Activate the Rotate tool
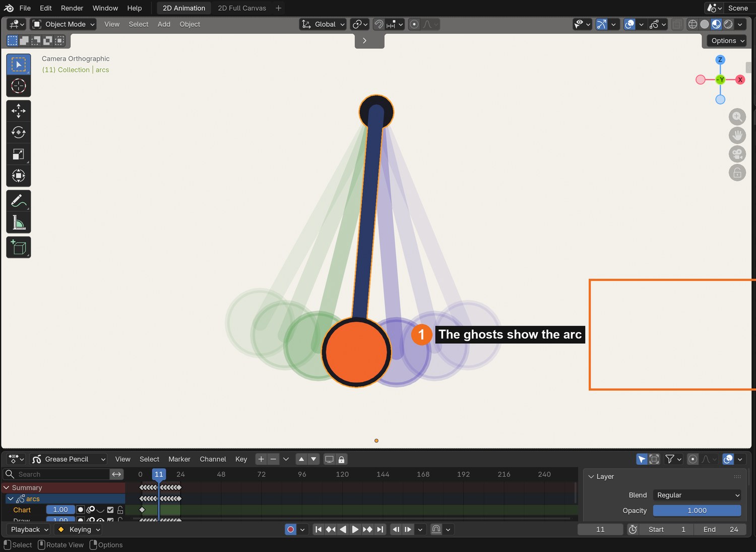Viewport: 756px width, 552px height. coord(19,132)
